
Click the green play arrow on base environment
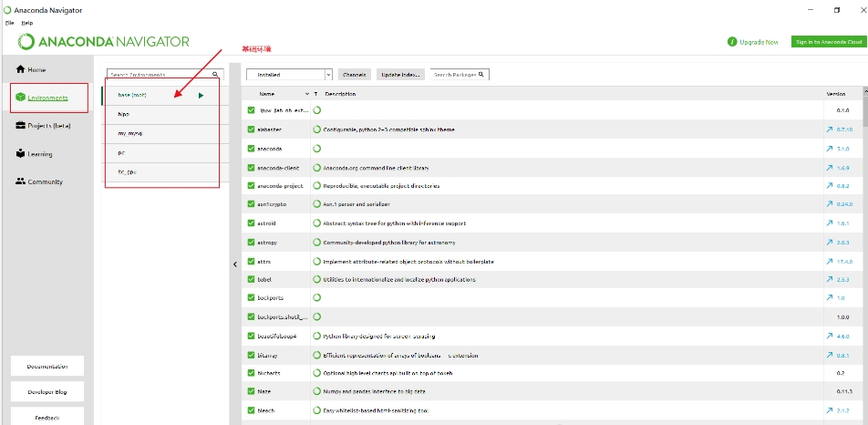click(x=201, y=95)
